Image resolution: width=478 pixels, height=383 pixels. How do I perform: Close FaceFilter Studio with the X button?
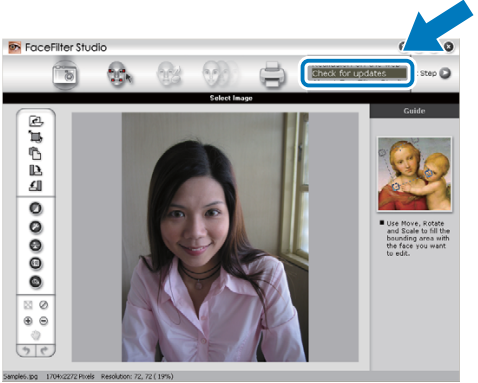pyautogui.click(x=449, y=47)
